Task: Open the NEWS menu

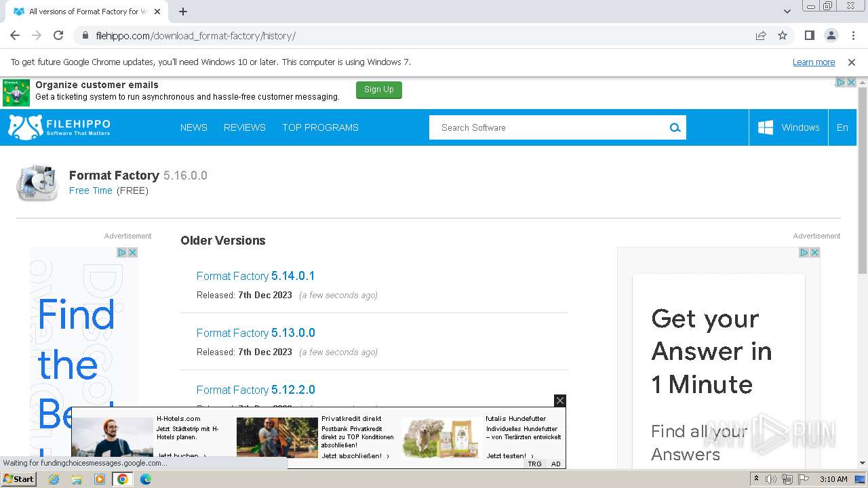Action: (x=194, y=127)
